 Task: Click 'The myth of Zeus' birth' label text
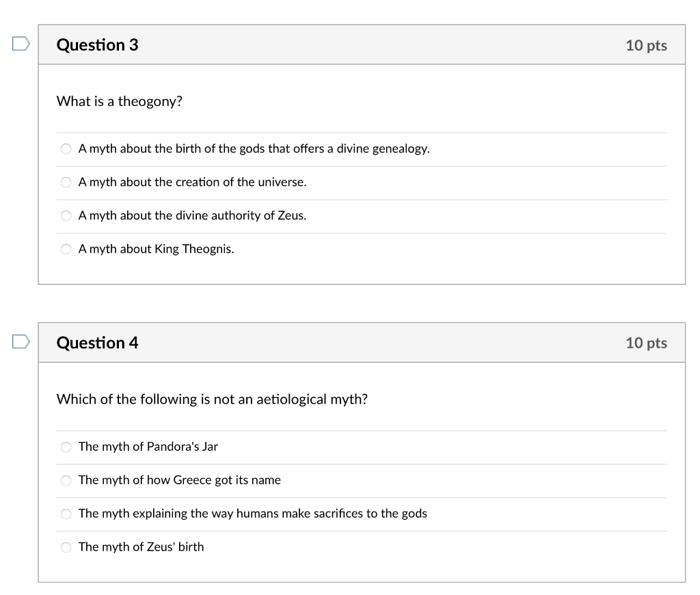point(141,546)
